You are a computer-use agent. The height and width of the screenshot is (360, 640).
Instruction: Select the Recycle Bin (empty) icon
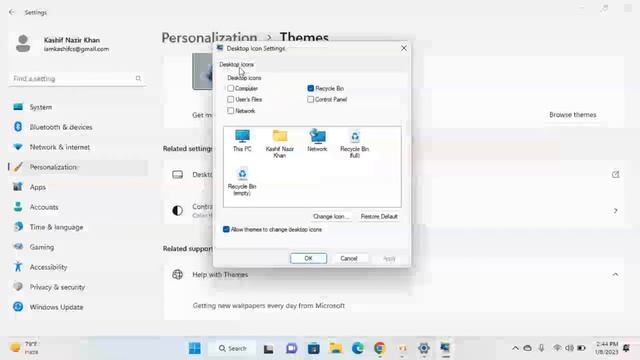pos(242,181)
